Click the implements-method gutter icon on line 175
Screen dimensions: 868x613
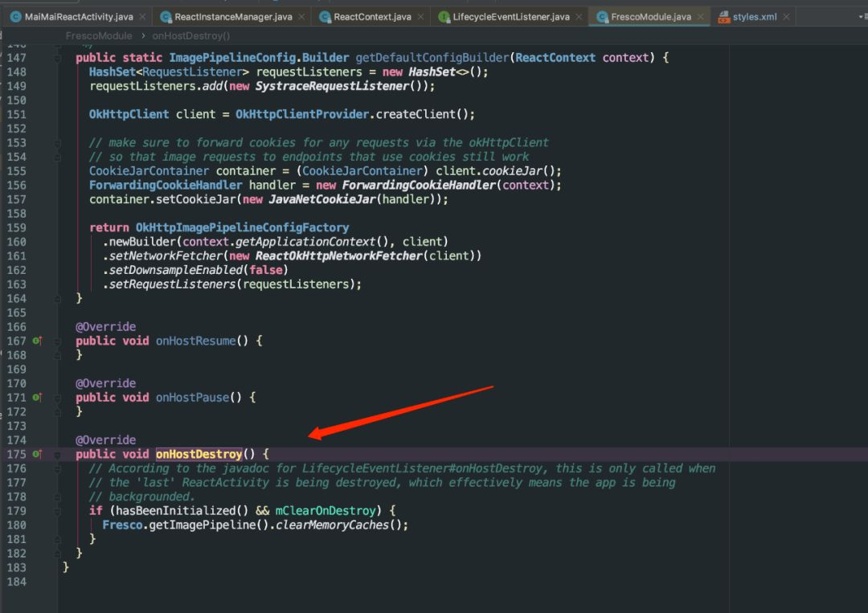point(37,454)
